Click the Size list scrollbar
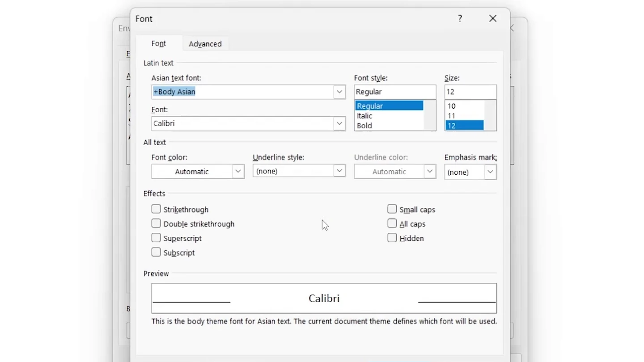Image resolution: width=644 pixels, height=362 pixels. 490,115
